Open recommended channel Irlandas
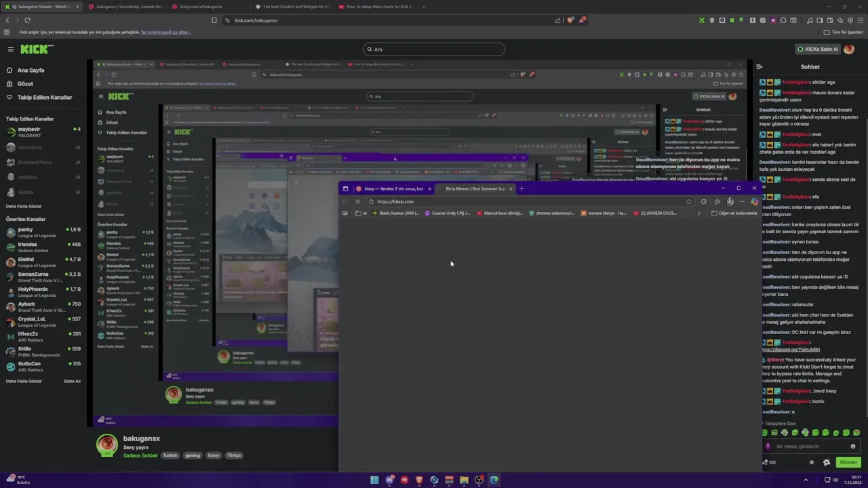 43,247
